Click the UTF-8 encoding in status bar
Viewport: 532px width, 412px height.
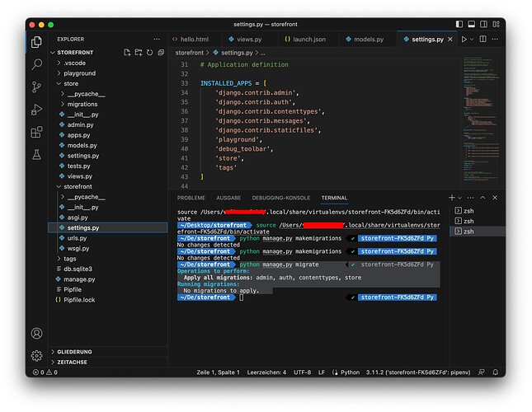pos(302,372)
